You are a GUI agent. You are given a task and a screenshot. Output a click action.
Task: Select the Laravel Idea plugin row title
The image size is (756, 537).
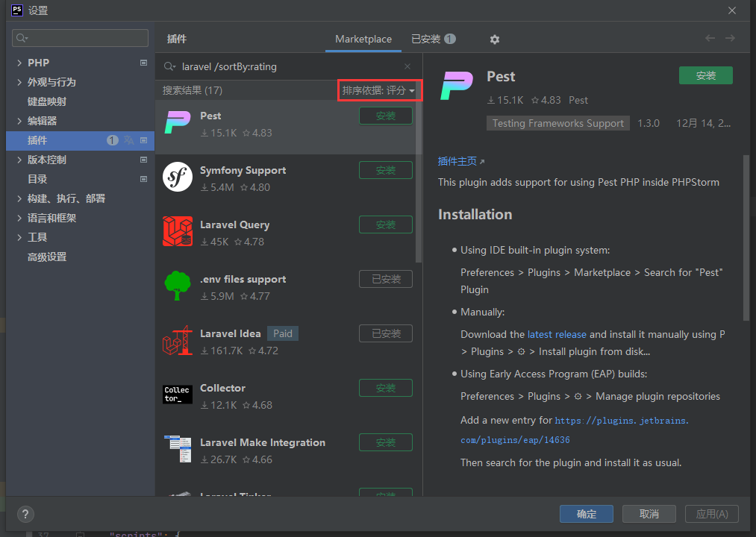click(x=231, y=333)
